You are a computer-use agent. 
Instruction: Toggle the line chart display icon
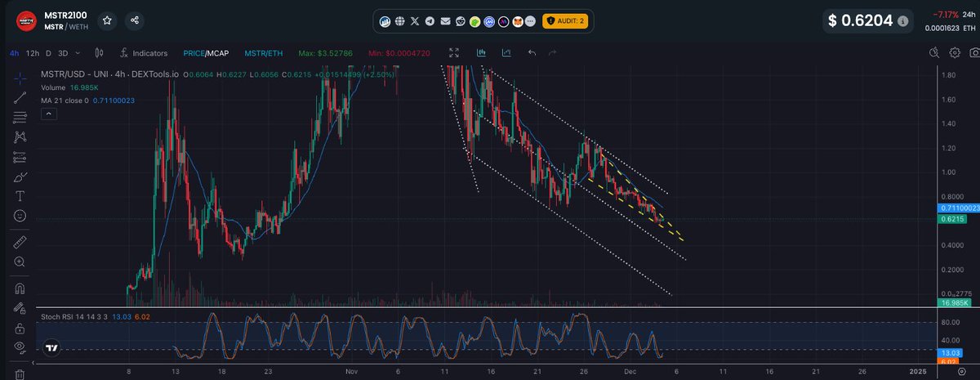coord(506,53)
